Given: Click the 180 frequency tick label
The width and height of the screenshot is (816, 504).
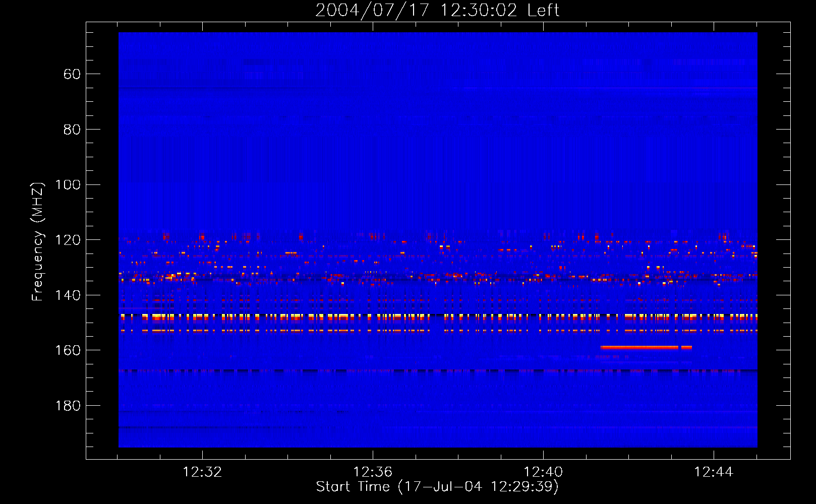Looking at the screenshot, I should (x=68, y=406).
